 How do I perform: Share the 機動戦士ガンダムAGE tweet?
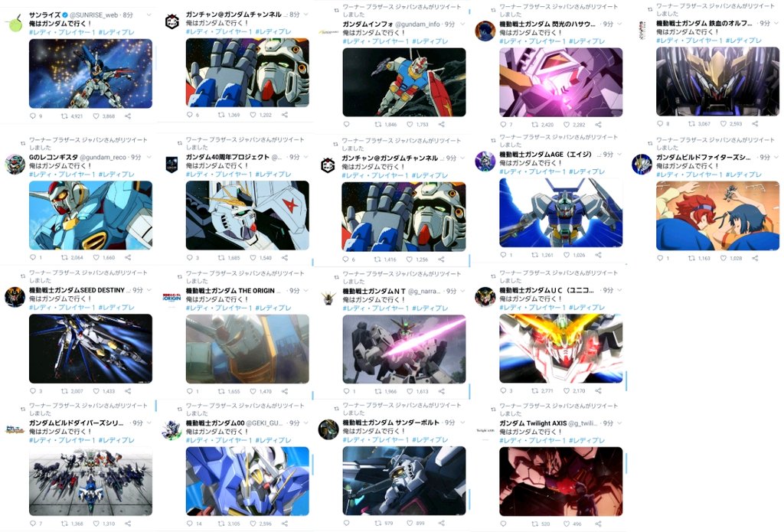[x=599, y=255]
